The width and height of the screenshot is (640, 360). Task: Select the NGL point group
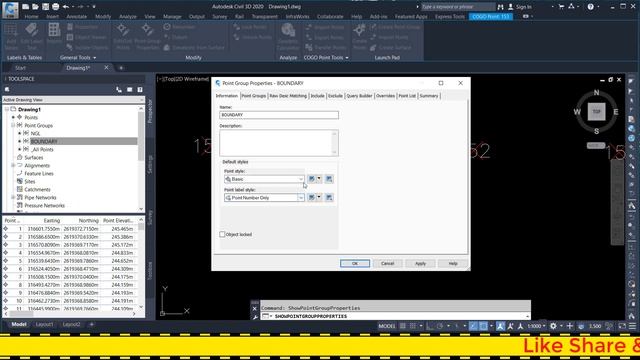pos(36,133)
